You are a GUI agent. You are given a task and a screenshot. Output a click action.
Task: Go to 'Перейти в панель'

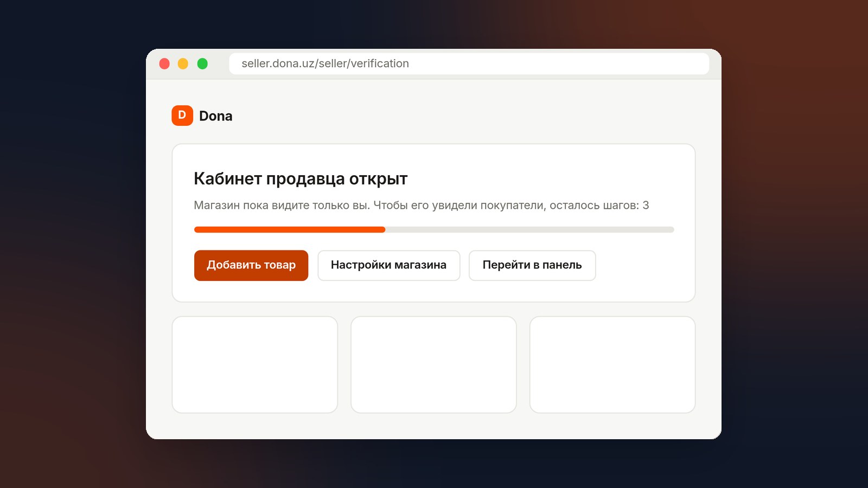pyautogui.click(x=532, y=265)
